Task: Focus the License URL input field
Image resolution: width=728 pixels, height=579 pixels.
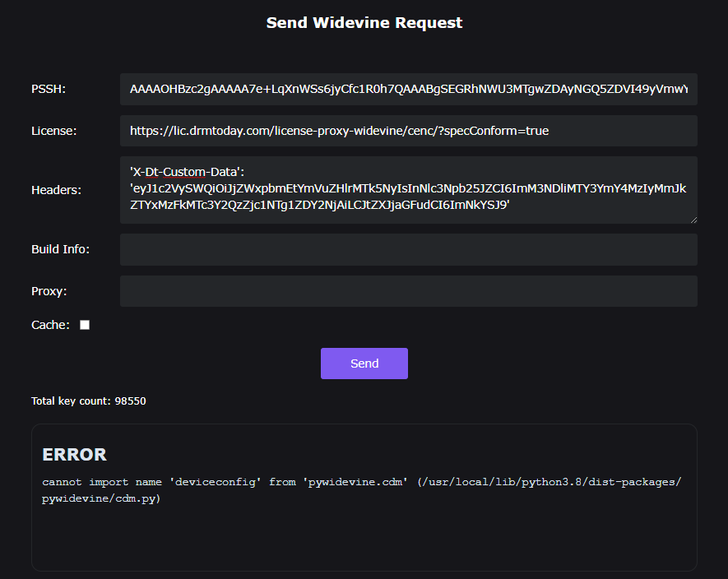Action: coord(408,131)
